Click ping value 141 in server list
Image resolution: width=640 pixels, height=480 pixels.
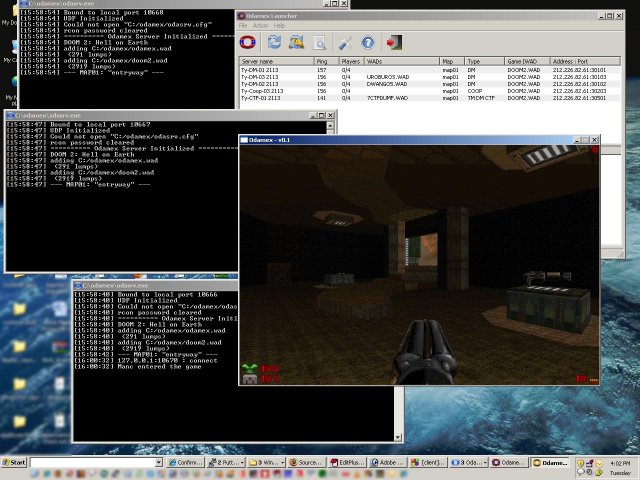[x=322, y=98]
